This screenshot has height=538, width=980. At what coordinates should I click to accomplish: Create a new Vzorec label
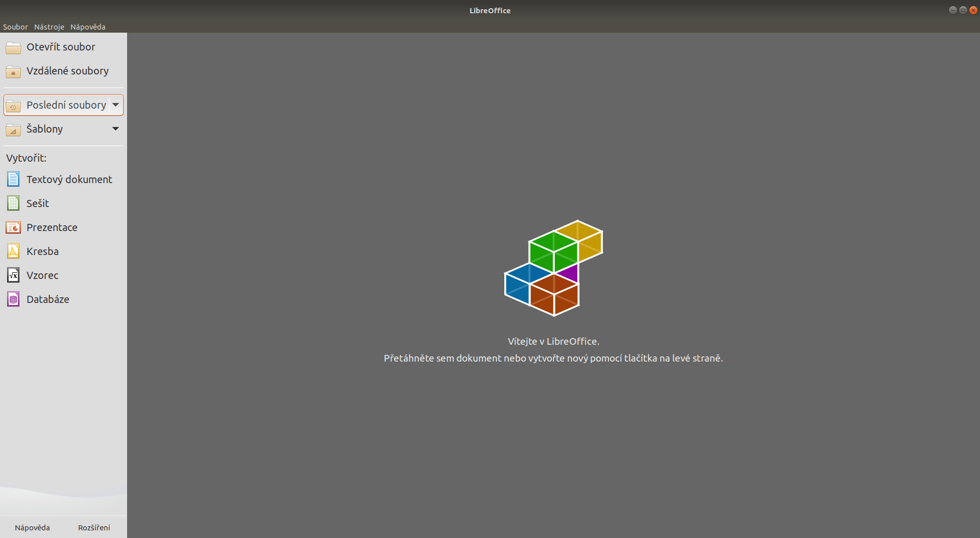click(42, 275)
